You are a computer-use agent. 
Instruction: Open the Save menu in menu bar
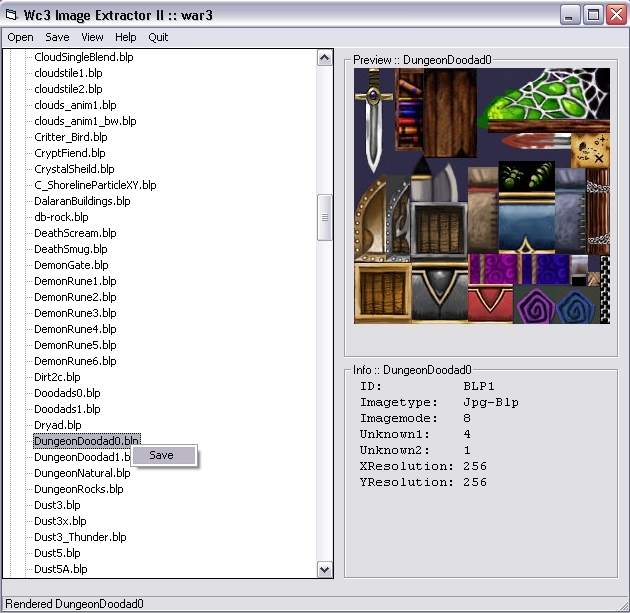click(x=57, y=37)
